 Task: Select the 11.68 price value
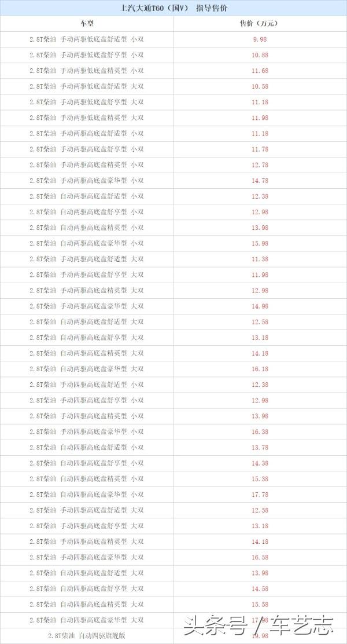coord(259,71)
